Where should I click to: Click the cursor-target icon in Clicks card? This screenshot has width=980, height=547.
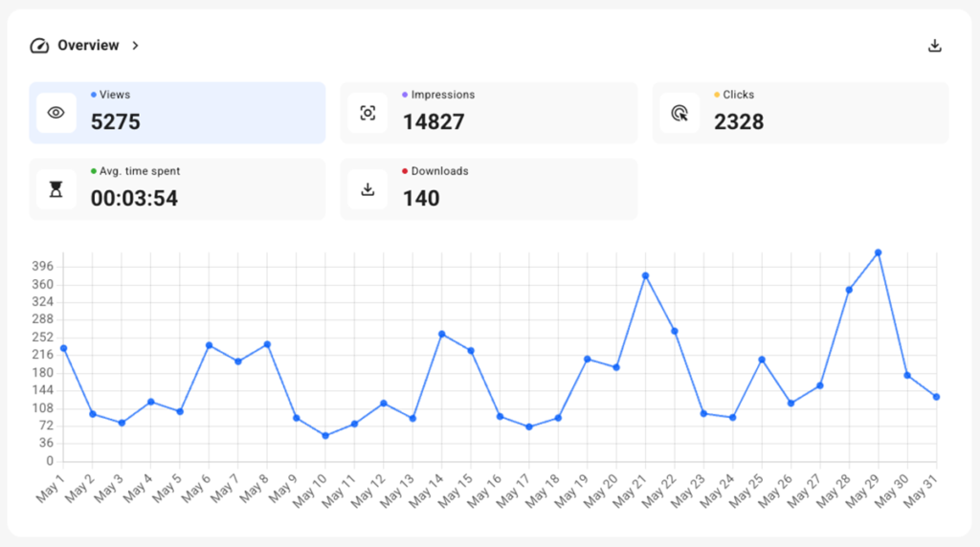click(x=679, y=113)
